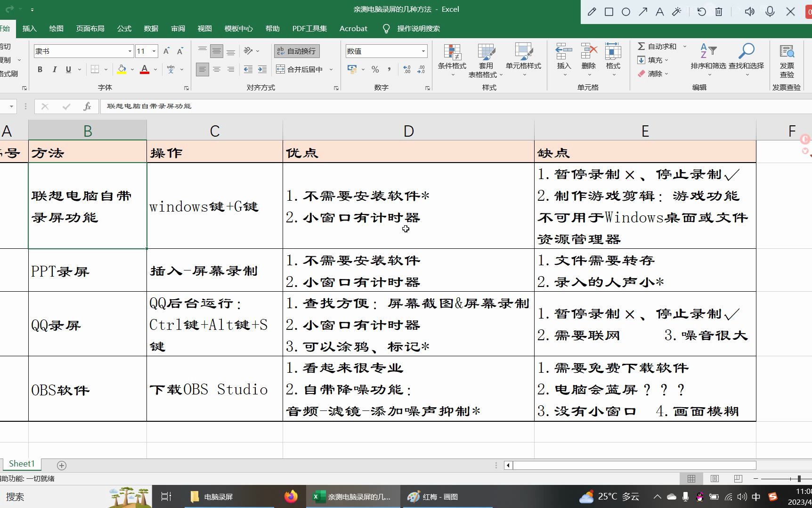Screen dimensions: 812x508
Task: Apply vertical middle alignment
Action: tap(217, 51)
